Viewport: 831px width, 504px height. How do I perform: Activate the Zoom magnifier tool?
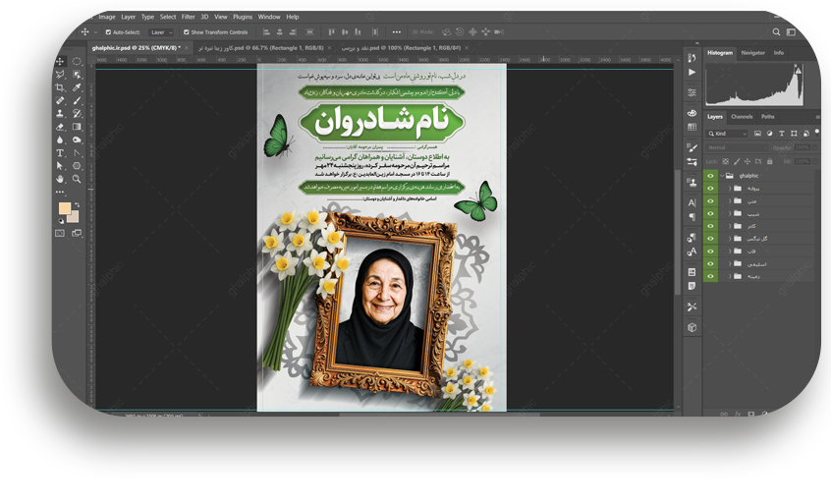[77, 179]
